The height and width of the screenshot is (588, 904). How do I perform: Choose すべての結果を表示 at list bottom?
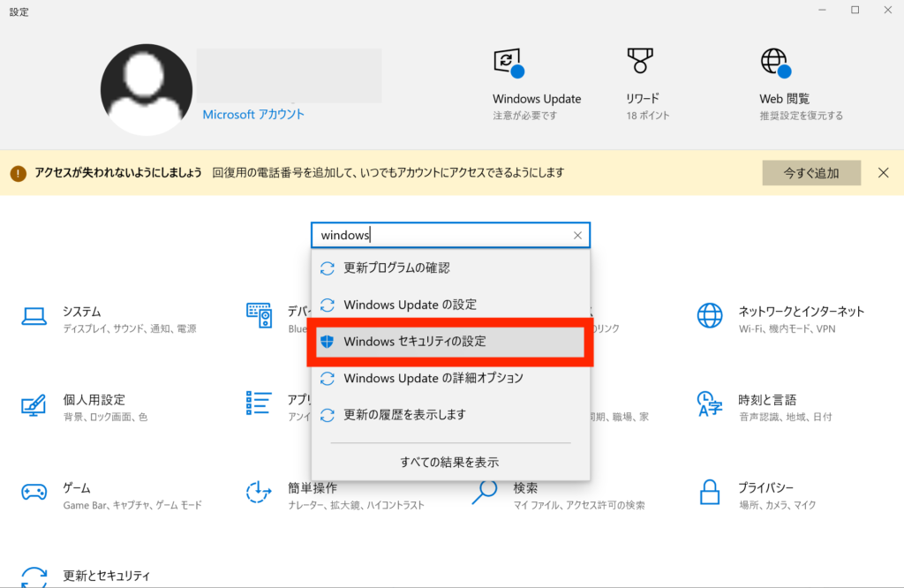pyautogui.click(x=449, y=463)
